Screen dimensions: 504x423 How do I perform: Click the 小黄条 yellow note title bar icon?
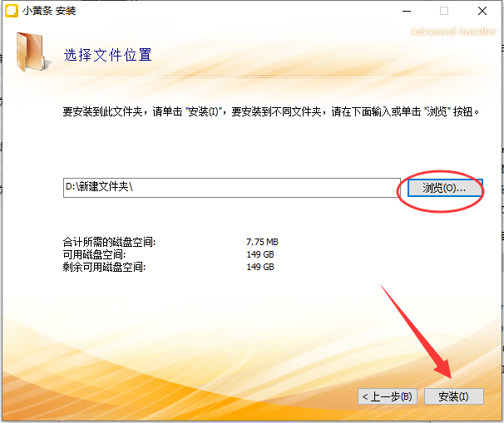(12, 11)
